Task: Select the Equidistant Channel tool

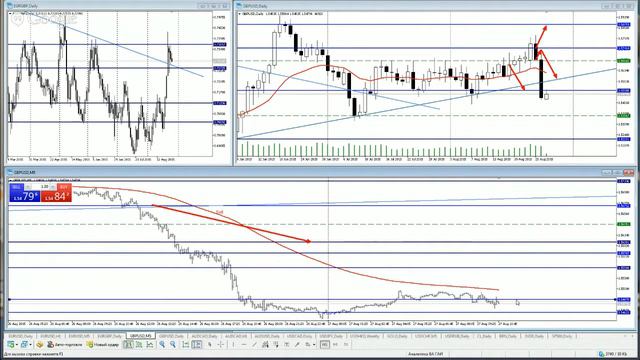Action: (265, 344)
